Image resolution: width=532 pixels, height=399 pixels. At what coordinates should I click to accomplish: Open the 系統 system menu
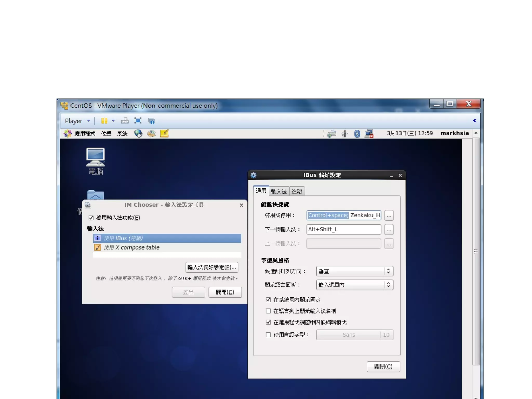(x=122, y=134)
